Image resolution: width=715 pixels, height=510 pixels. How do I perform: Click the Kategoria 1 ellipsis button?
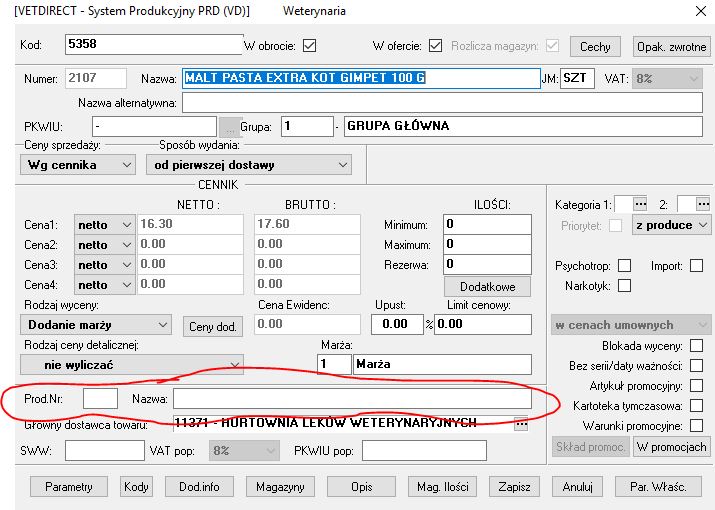[x=640, y=204]
